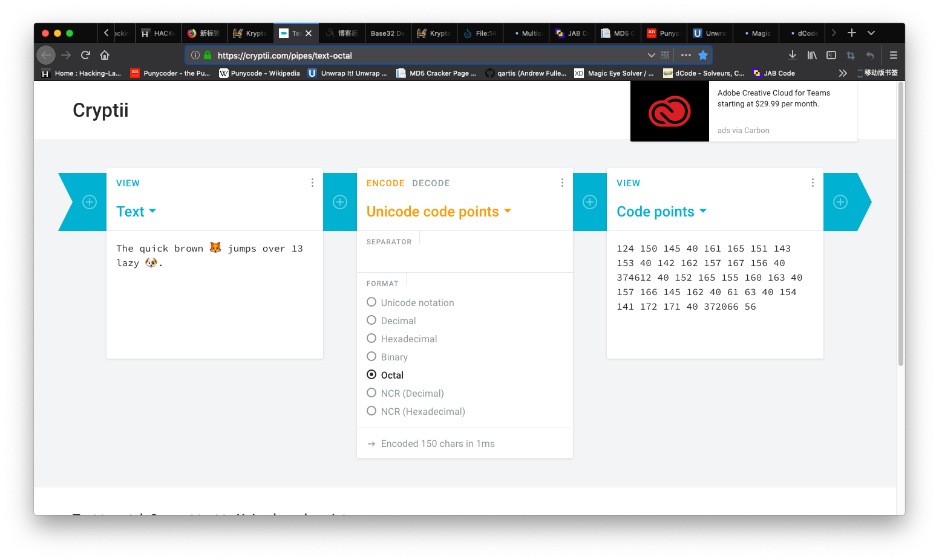Click the octal Code points output area
This screenshot has height=560, width=939.
[x=715, y=295]
